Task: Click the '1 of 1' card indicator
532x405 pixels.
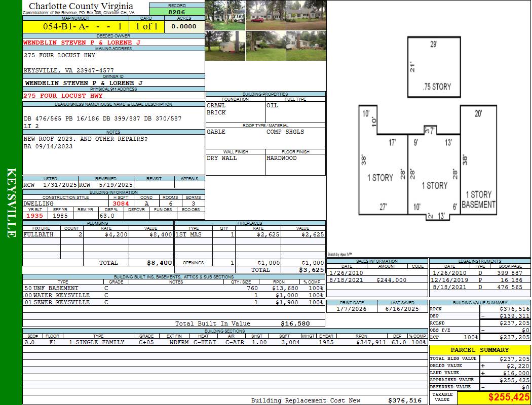Action: coord(147,26)
